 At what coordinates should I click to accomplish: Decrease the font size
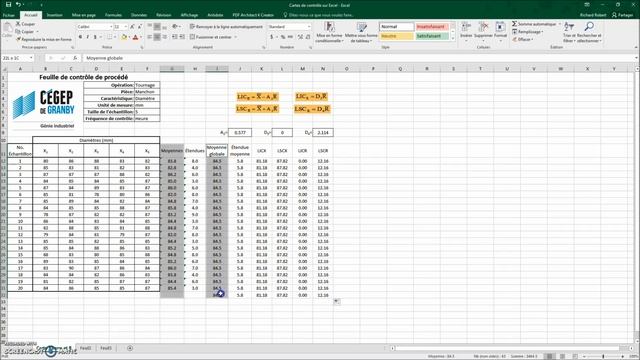click(x=140, y=27)
